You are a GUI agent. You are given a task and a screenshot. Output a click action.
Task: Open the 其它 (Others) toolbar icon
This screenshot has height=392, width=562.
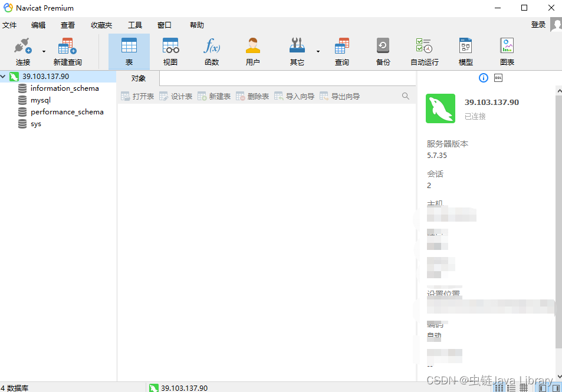click(297, 52)
